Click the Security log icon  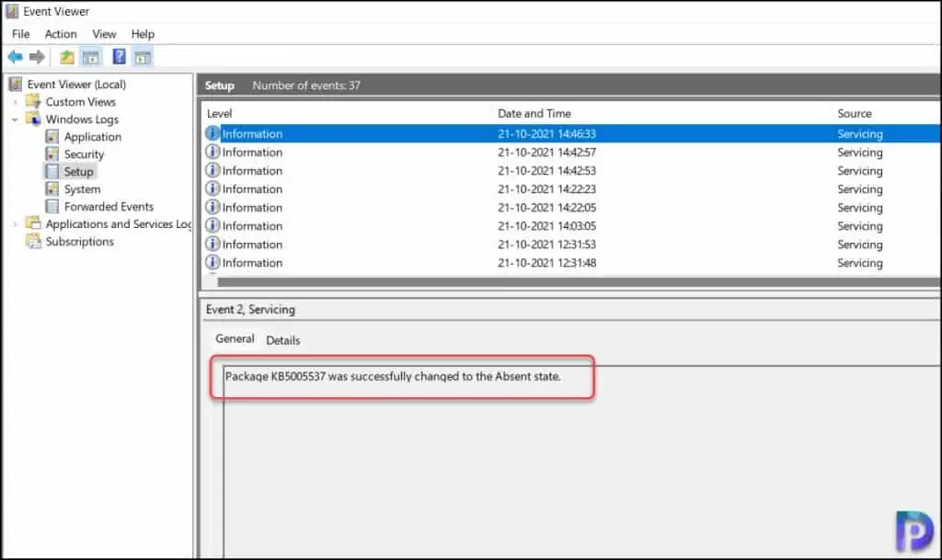coord(52,154)
